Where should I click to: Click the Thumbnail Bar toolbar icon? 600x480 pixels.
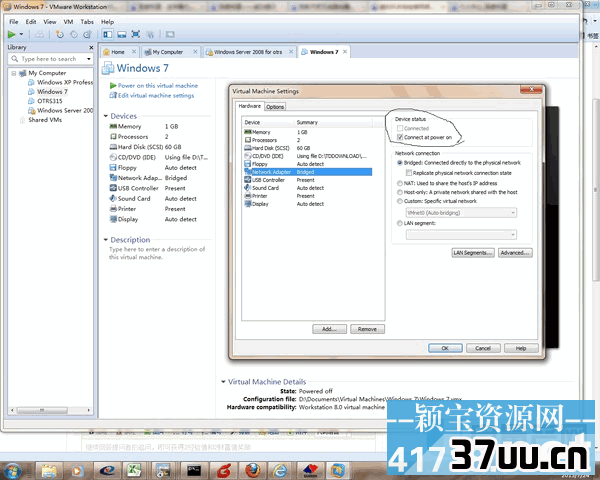click(x=122, y=34)
